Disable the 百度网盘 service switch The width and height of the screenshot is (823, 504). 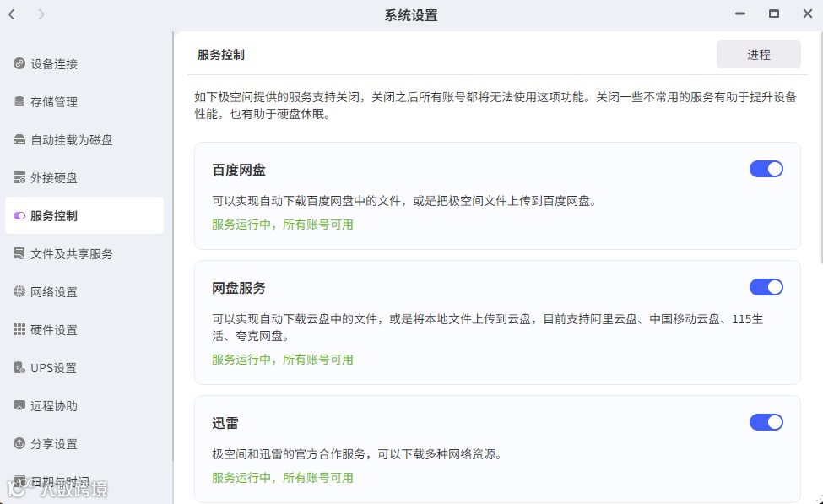pos(766,169)
